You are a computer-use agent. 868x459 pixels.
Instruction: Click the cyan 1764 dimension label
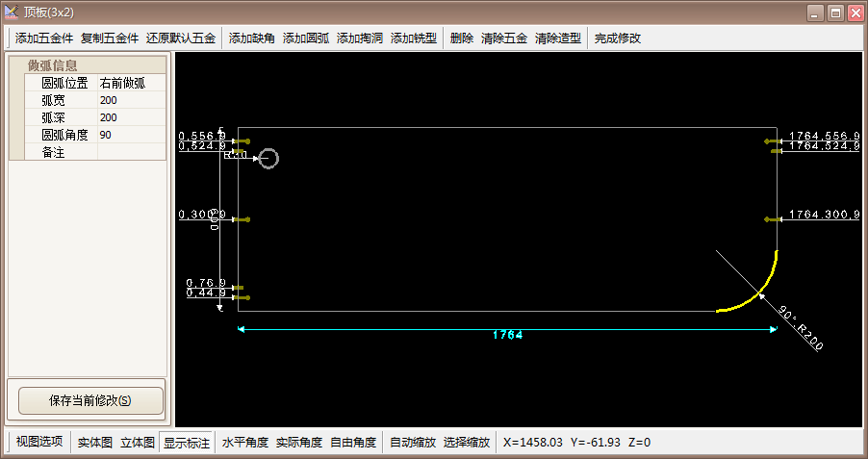pos(508,335)
